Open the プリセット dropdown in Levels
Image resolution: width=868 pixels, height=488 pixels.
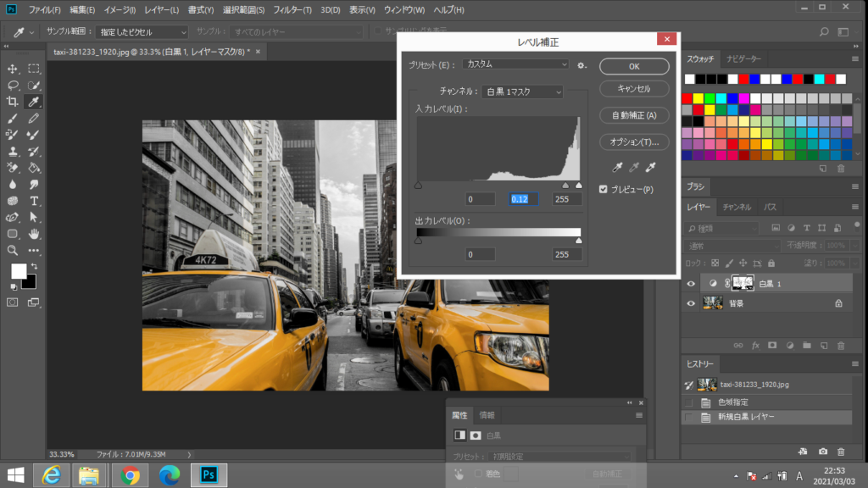point(516,64)
